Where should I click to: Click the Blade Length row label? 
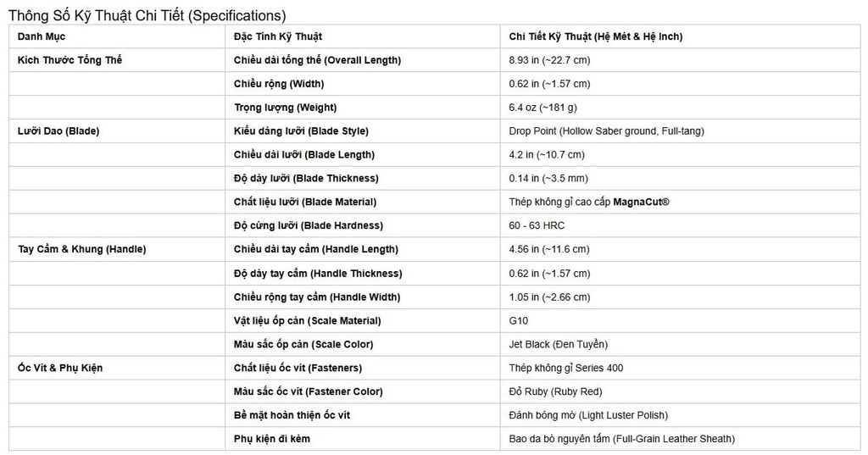[x=304, y=155]
